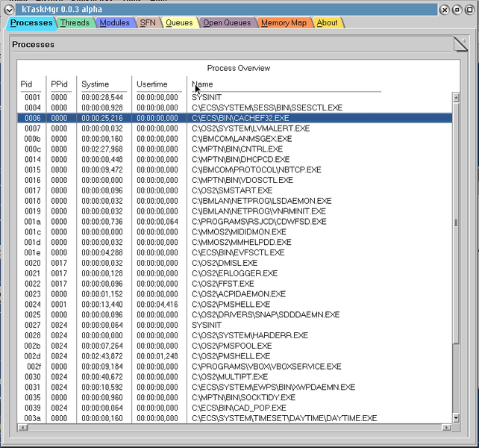The width and height of the screenshot is (479, 448).
Task: Select the SMSTART.EXE process row
Action: tap(234, 190)
